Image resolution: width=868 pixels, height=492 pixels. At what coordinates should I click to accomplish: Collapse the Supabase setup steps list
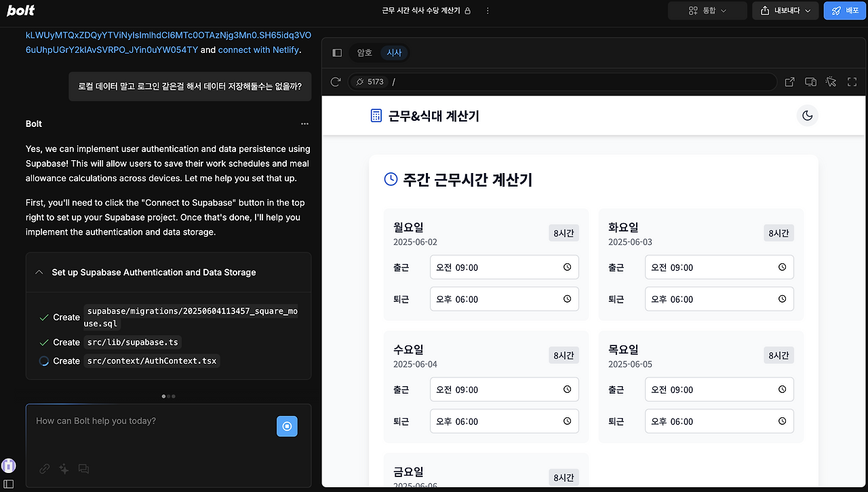[39, 272]
